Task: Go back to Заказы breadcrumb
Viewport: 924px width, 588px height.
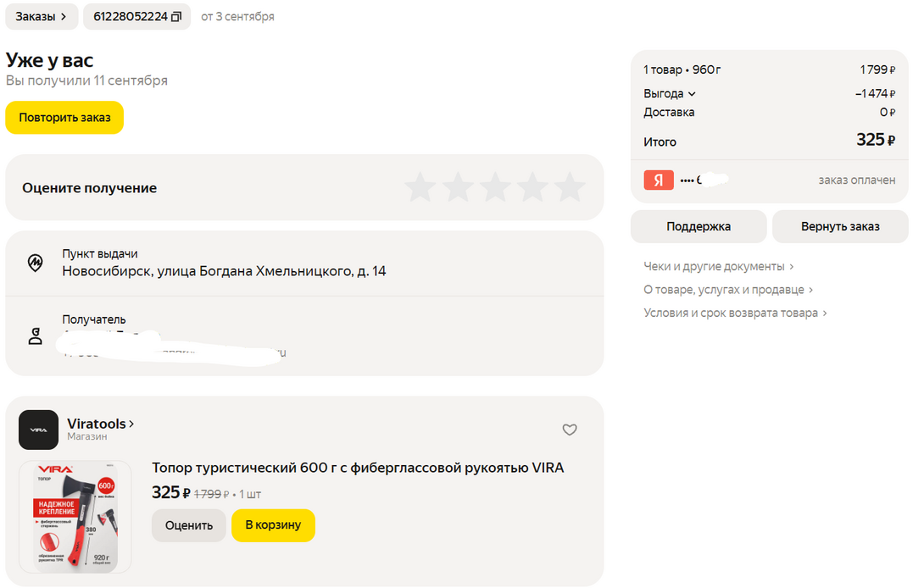Action: pos(42,16)
